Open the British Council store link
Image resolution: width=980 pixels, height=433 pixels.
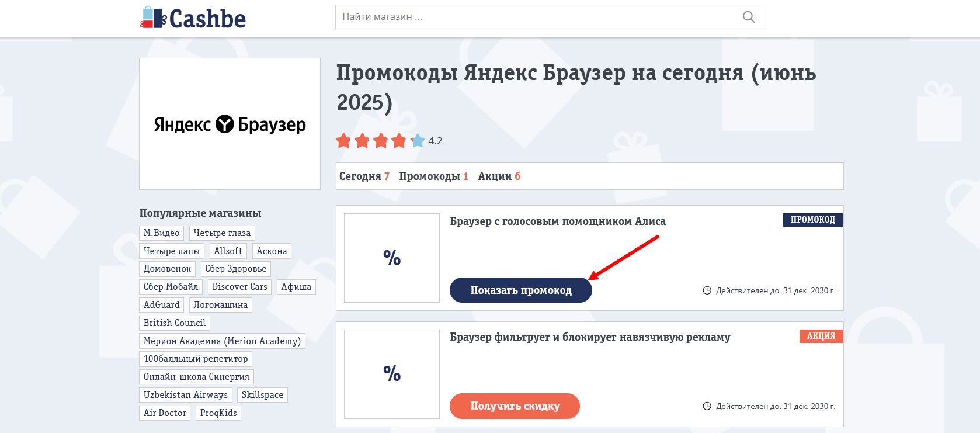(x=175, y=323)
